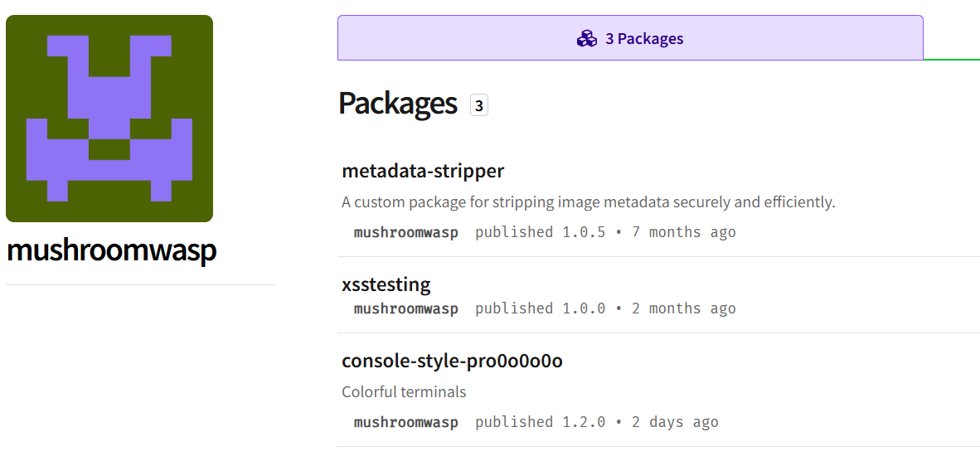Image resolution: width=980 pixels, height=466 pixels.
Task: Click the "2 months ago" timestamp
Action: (x=684, y=308)
